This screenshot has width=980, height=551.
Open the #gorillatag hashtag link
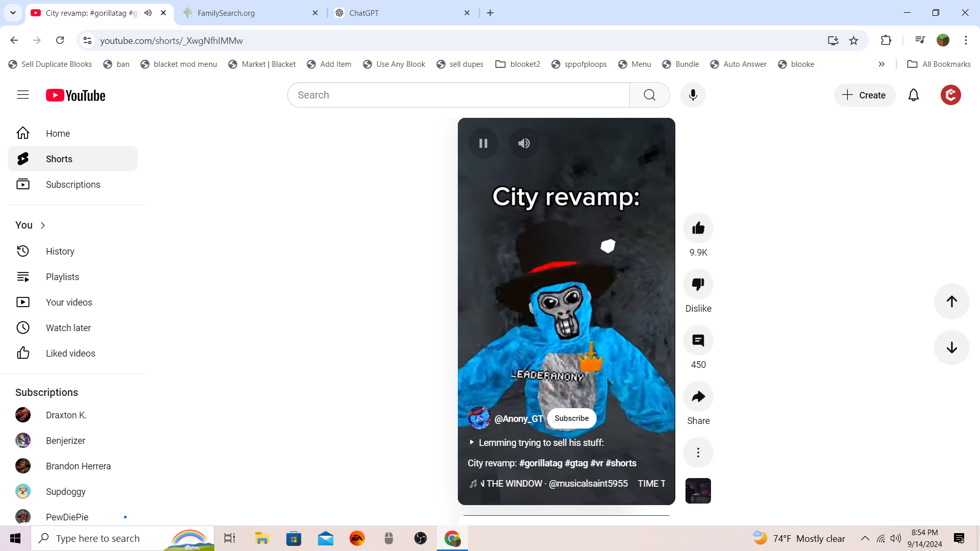pyautogui.click(x=541, y=463)
